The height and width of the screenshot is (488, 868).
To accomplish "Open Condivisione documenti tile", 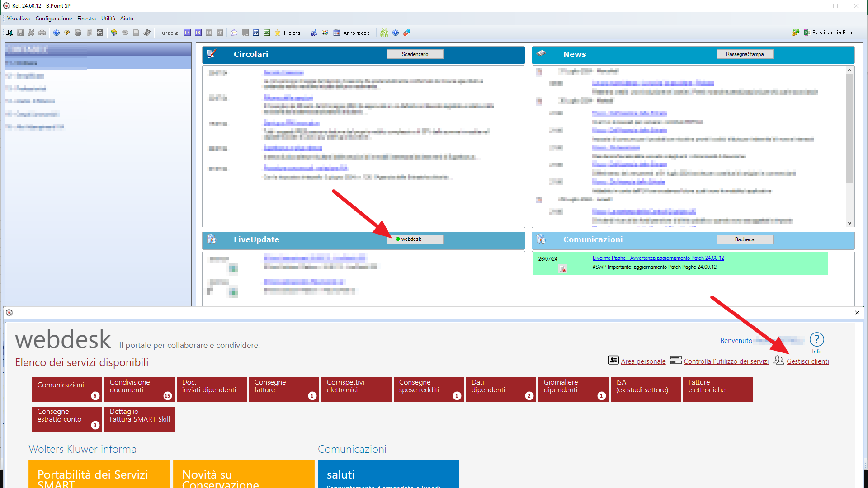I will [139, 389].
